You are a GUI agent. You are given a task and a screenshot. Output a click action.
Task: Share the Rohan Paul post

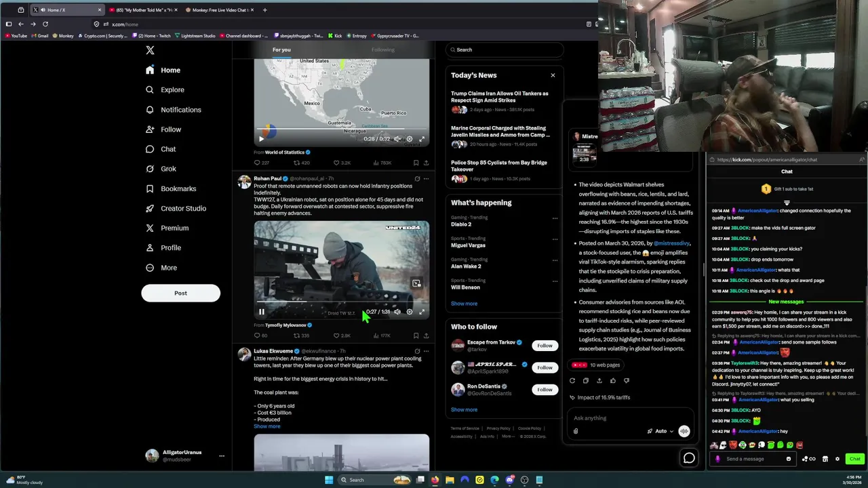[426, 335]
